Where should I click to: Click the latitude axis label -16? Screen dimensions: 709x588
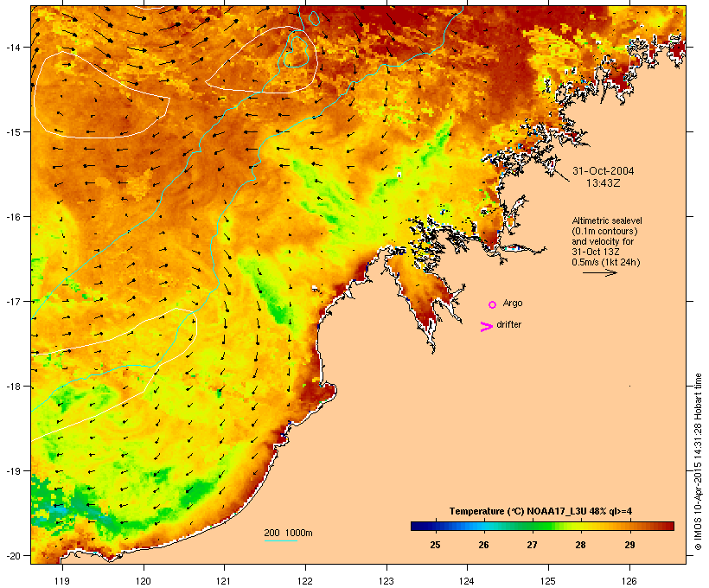pyautogui.click(x=13, y=217)
